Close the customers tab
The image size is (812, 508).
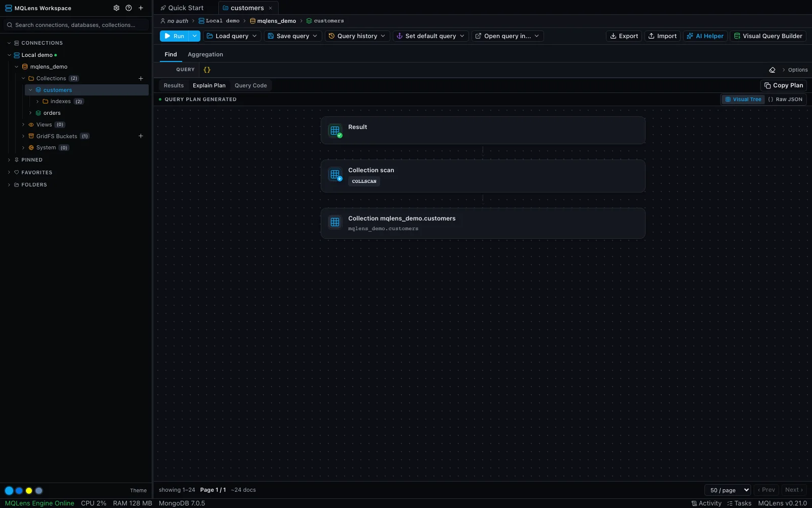click(x=270, y=8)
